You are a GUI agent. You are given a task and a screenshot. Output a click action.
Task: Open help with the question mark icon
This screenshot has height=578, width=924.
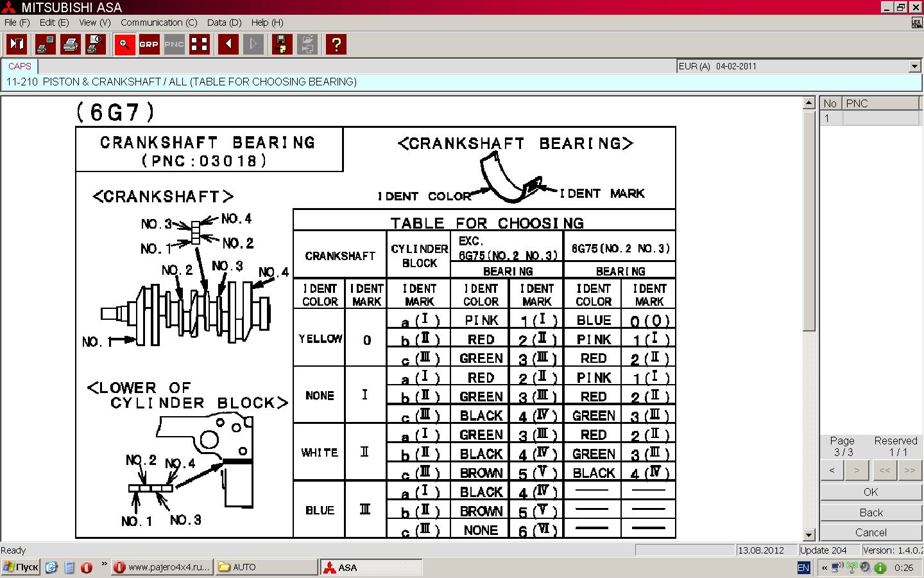tap(336, 44)
